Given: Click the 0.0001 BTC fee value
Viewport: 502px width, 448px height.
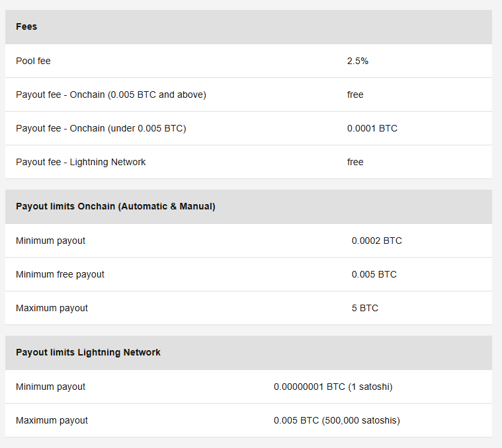Looking at the screenshot, I should point(372,128).
